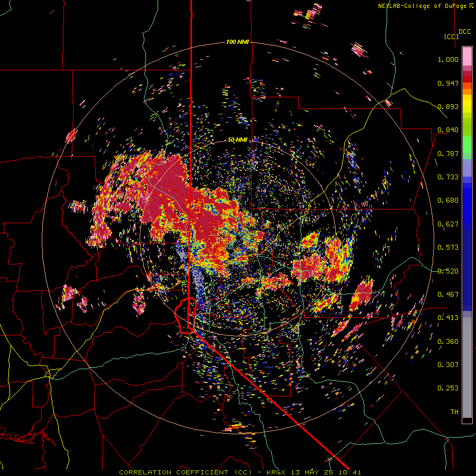The height and width of the screenshot is (476, 476).
Task: Click the 0.787 scale value
Action: click(x=448, y=153)
